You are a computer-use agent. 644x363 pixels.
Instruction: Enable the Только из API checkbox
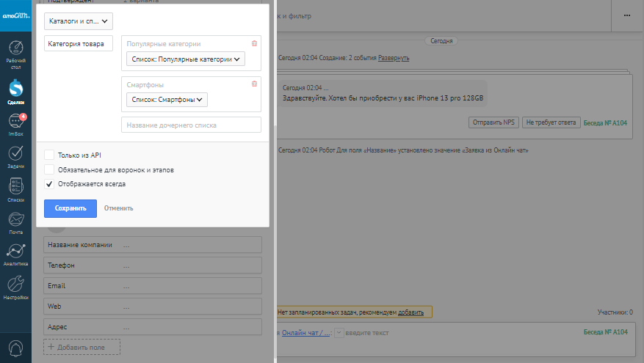point(49,155)
